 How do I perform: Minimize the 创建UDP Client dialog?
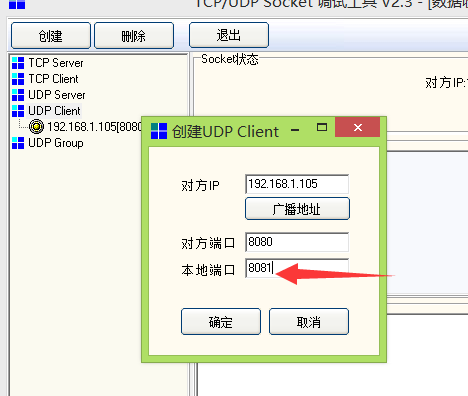(x=295, y=130)
